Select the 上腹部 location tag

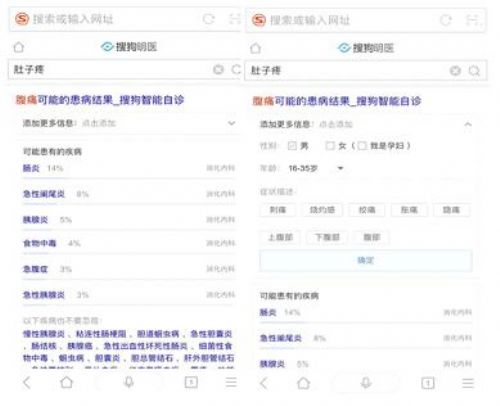[x=281, y=237]
